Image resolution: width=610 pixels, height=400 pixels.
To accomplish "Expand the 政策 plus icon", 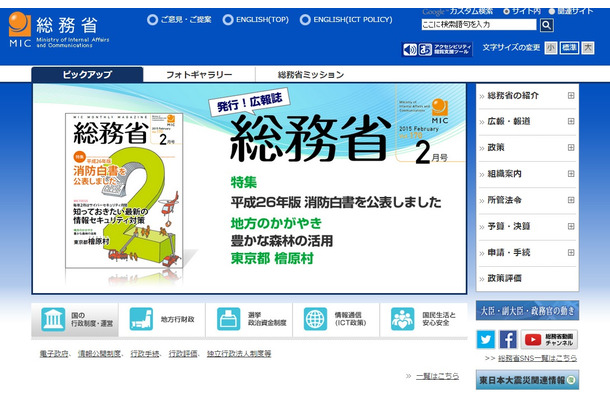I will (x=571, y=147).
